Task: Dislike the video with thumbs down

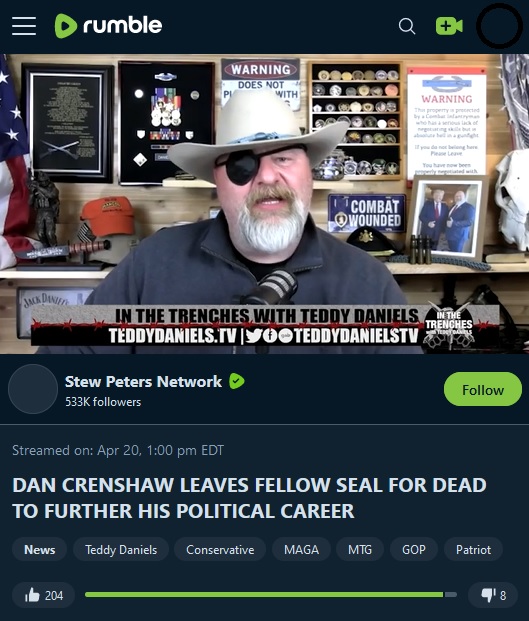Action: [x=493, y=595]
